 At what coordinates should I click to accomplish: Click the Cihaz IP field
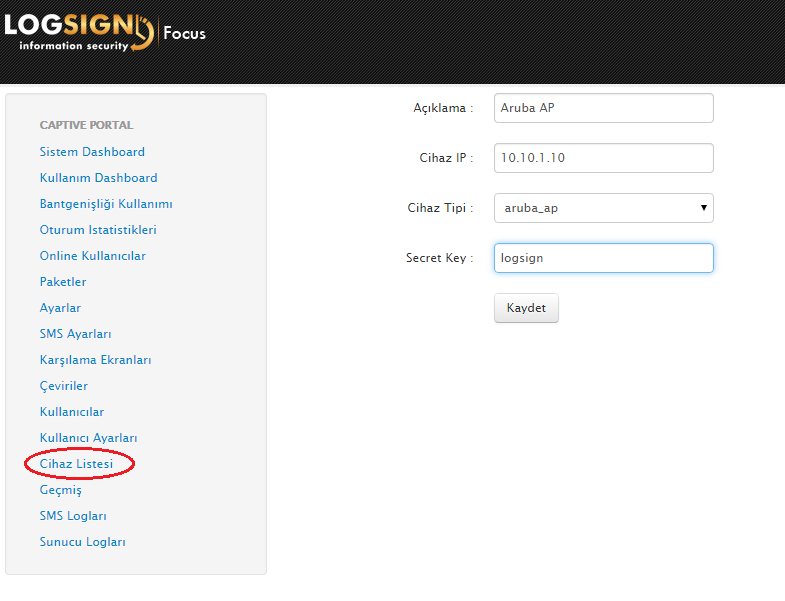point(604,158)
